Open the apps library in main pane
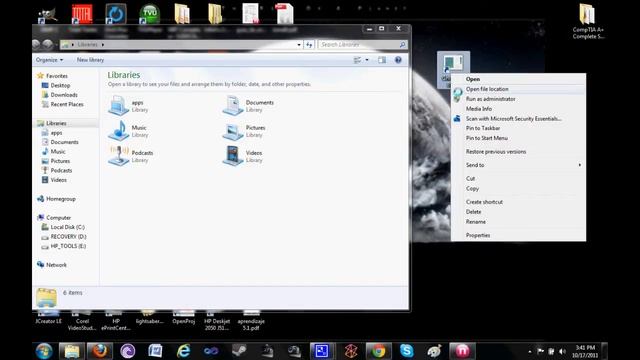Viewport: 640px width, 360px height. pyautogui.click(x=118, y=106)
